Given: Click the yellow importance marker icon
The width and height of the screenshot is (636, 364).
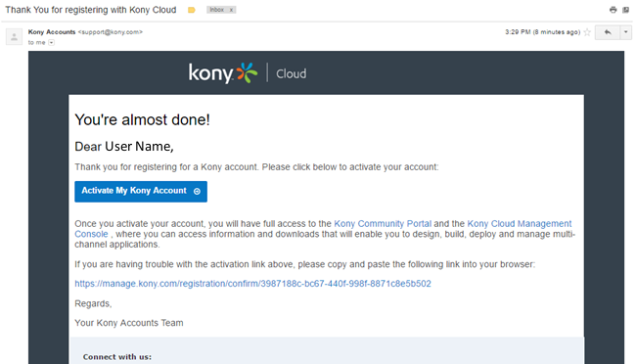Looking at the screenshot, I should [x=192, y=10].
